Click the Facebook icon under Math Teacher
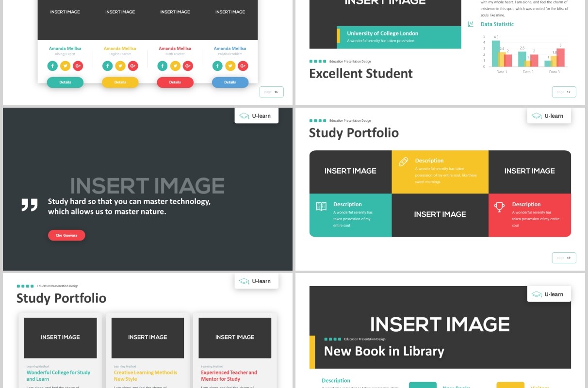 pyautogui.click(x=163, y=66)
